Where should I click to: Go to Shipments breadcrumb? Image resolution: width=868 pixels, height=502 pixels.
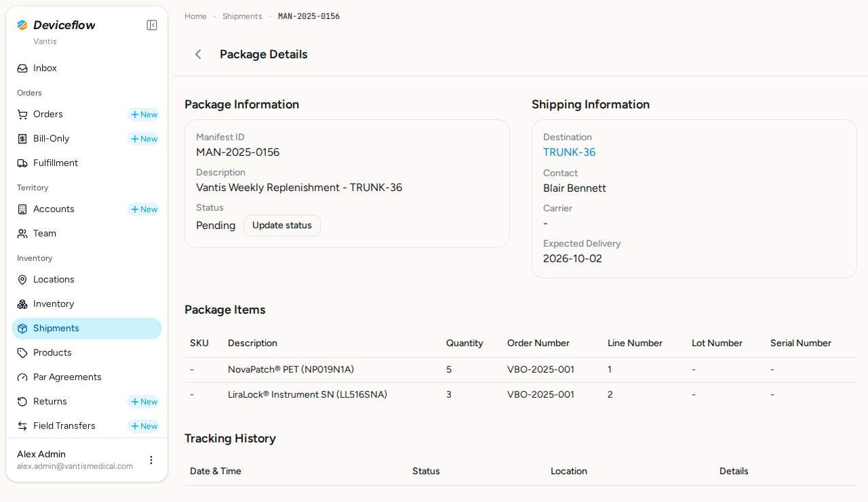coord(242,16)
